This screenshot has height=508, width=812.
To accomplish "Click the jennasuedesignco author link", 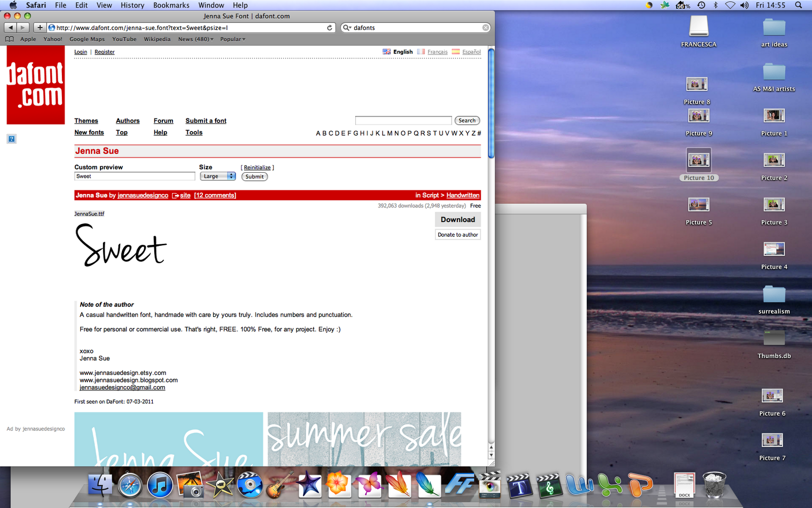I will [143, 195].
